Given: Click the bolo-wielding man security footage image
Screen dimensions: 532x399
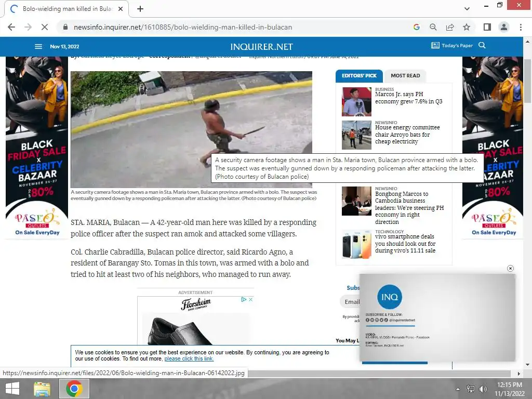Looking at the screenshot, I should tap(191, 129).
